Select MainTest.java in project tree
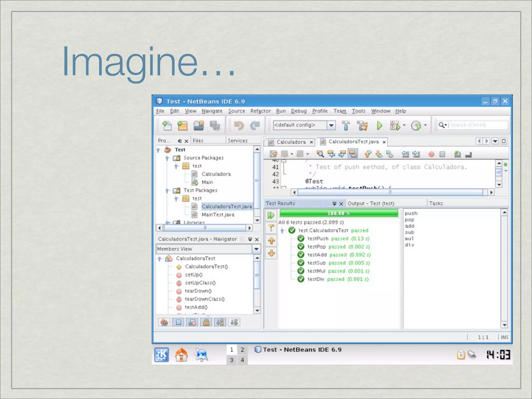This screenshot has height=399, width=532. pos(218,215)
